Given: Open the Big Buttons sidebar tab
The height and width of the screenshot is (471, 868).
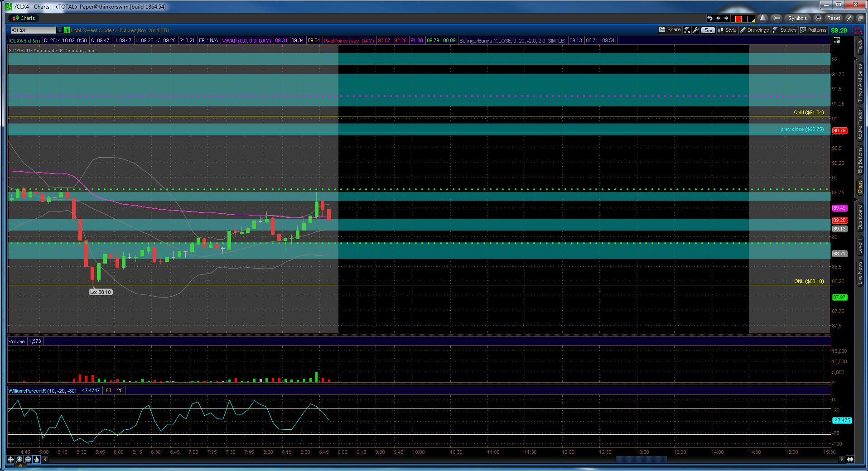Looking at the screenshot, I should 859,160.
